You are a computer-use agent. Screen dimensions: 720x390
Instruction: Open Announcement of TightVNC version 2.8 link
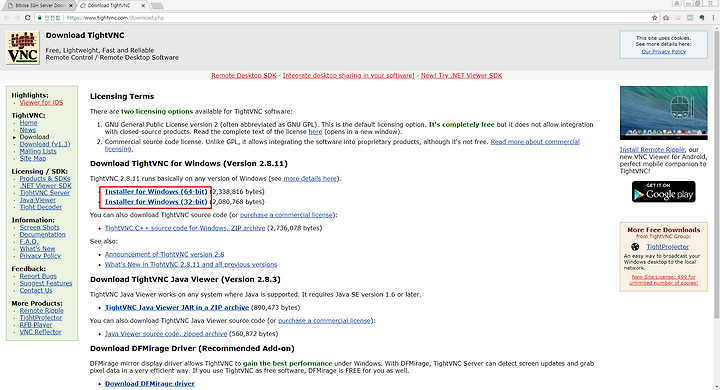pyautogui.click(x=164, y=254)
